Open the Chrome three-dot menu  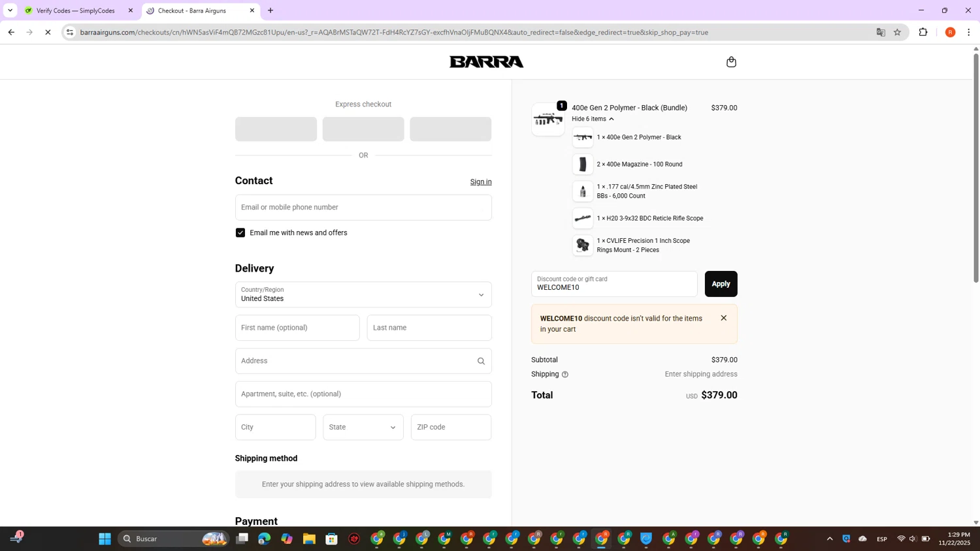969,32
